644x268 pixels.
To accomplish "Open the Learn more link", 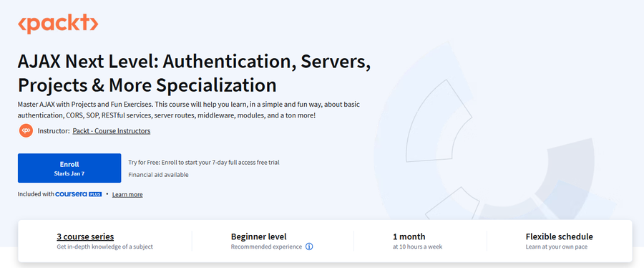I will click(x=127, y=194).
